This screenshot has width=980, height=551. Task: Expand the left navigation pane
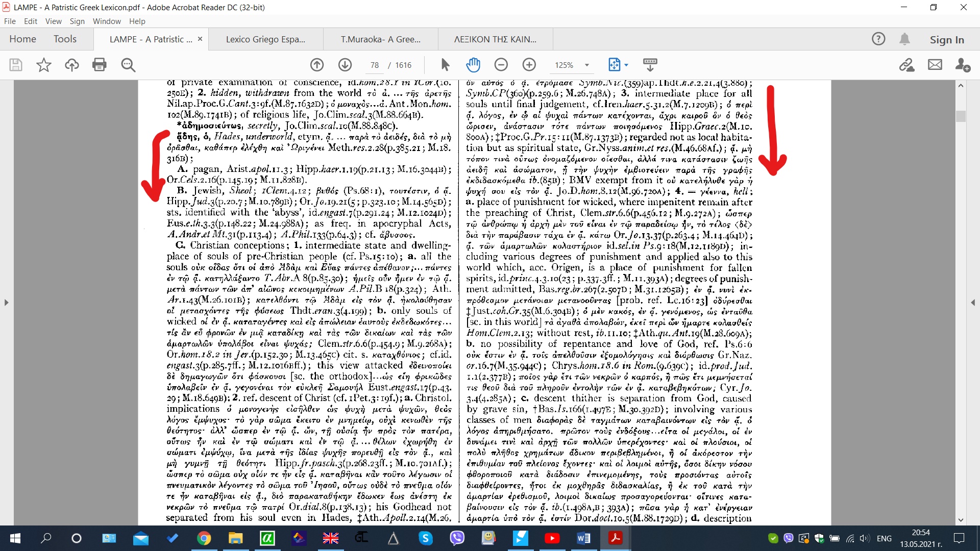(x=6, y=303)
